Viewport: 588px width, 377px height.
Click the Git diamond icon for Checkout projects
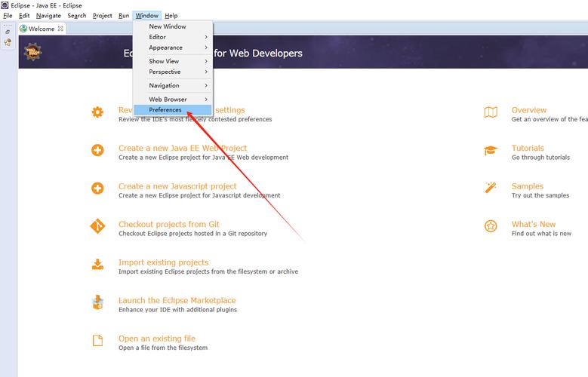[x=97, y=226]
